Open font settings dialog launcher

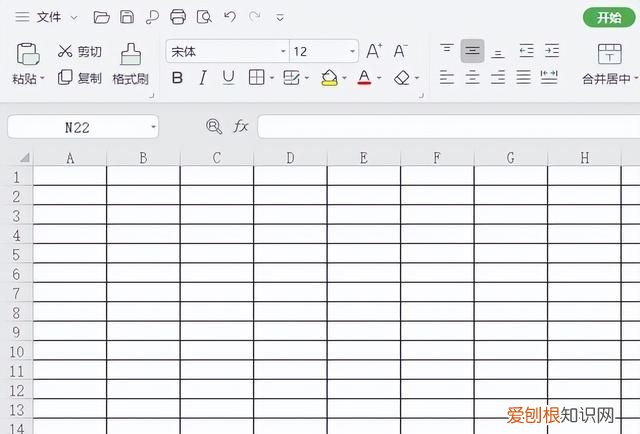421,96
